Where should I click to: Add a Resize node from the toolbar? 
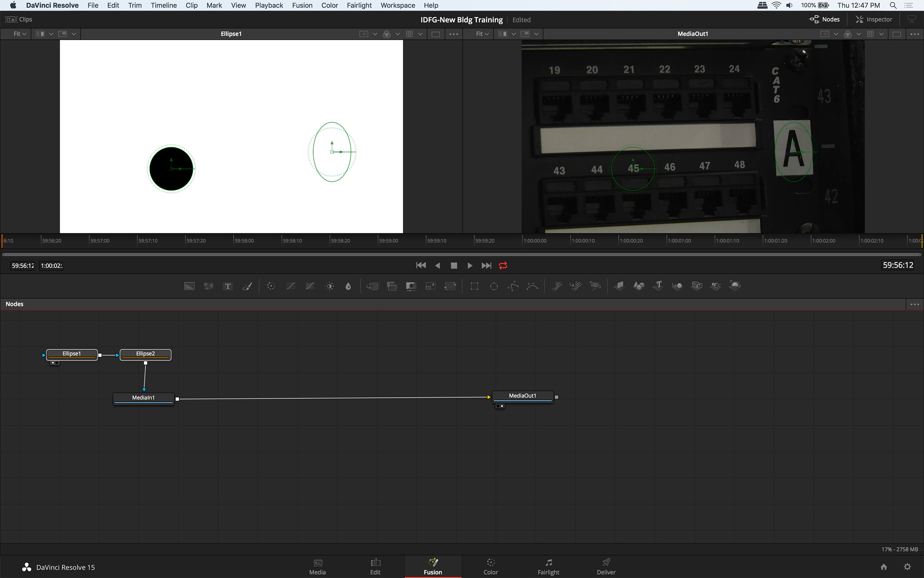click(431, 286)
